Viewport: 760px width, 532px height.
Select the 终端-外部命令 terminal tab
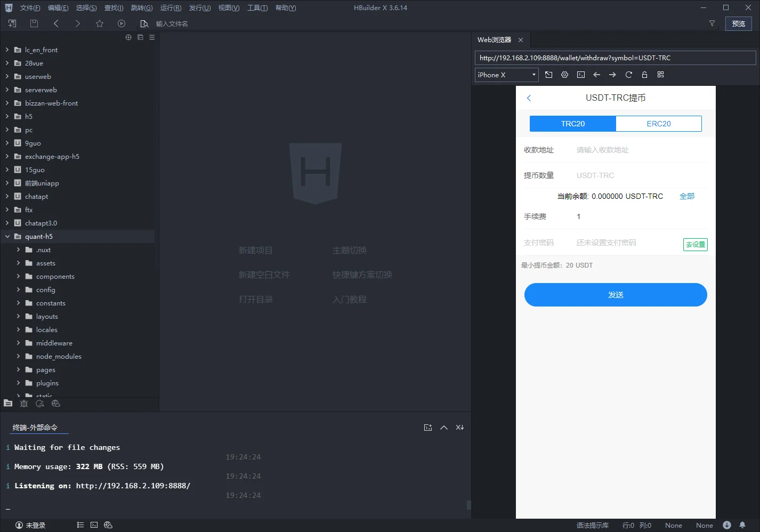(x=35, y=428)
